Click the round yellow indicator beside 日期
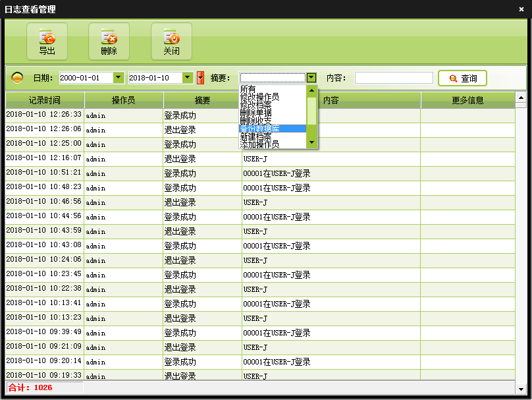The image size is (532, 400). click(x=18, y=78)
